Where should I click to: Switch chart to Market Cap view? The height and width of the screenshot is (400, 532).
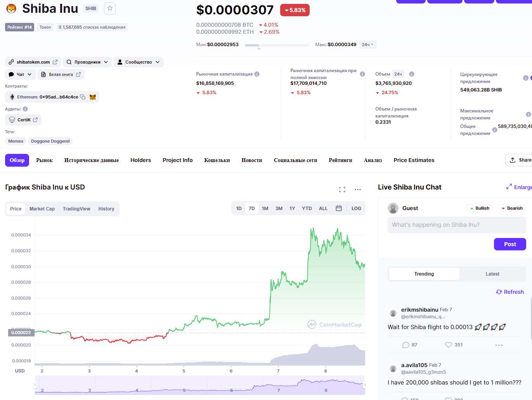click(x=42, y=209)
